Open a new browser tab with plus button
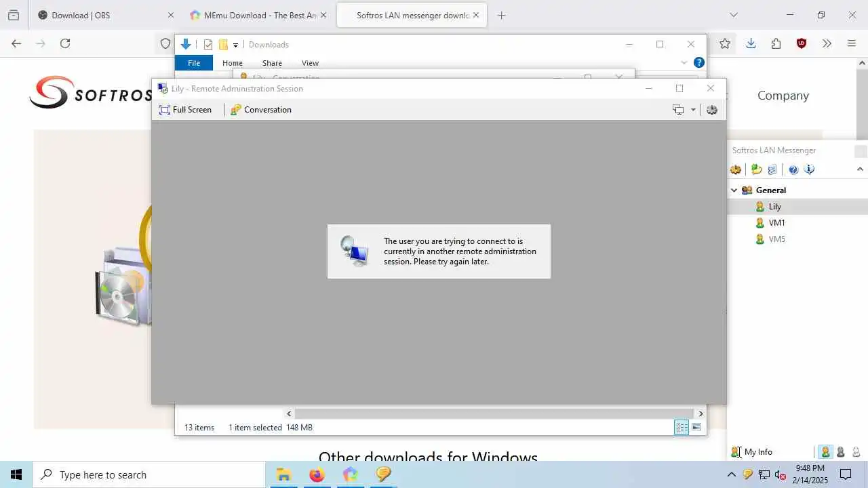The image size is (868, 488). 501,15
